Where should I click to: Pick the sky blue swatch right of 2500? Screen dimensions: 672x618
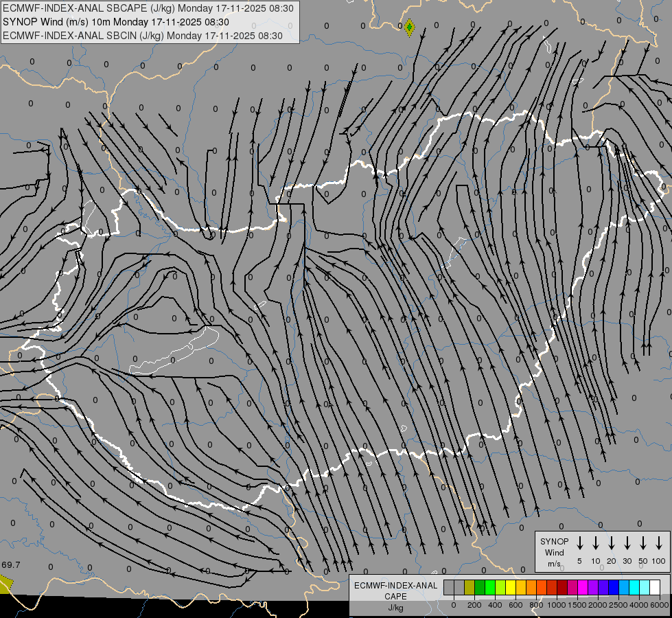[623, 587]
